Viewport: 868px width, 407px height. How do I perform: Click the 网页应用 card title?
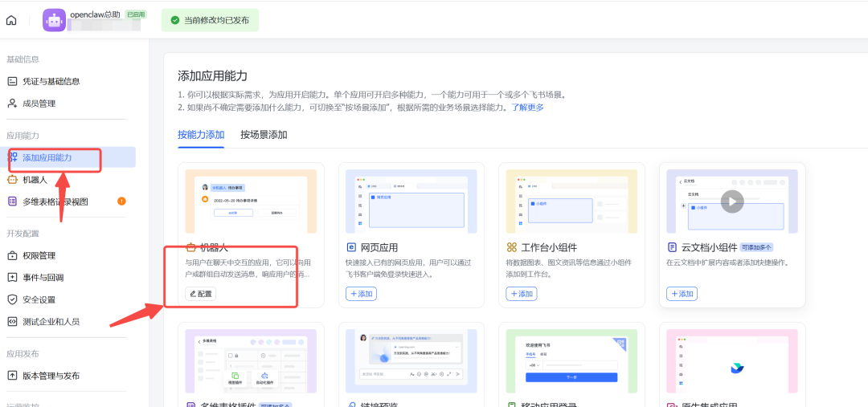pos(379,247)
